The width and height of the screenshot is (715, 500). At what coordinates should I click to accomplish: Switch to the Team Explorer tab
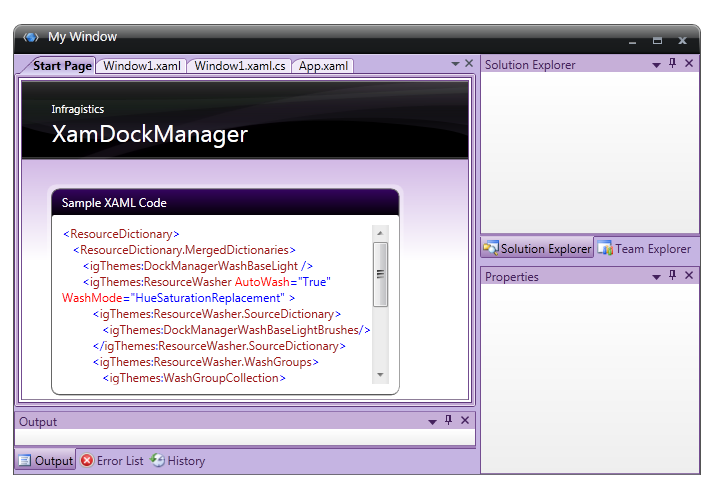point(644,248)
